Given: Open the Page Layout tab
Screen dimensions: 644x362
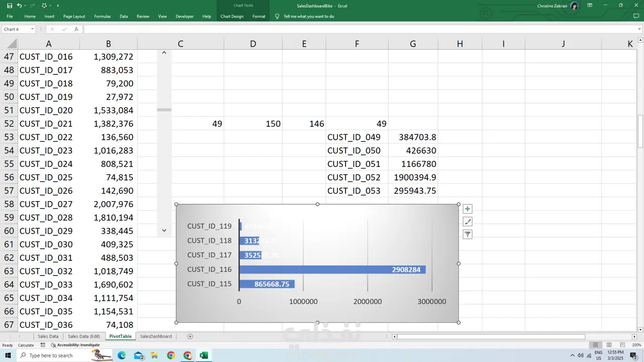Looking at the screenshot, I should (x=74, y=16).
